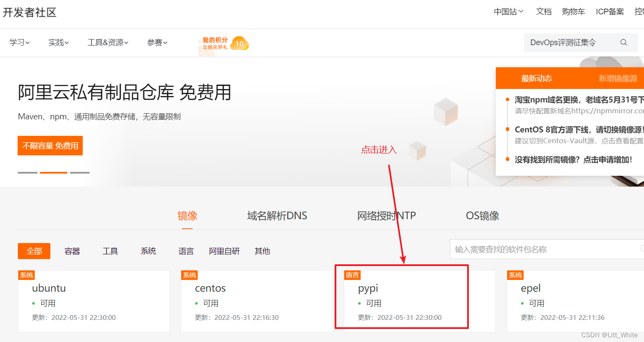Filter mirrors by 阿里自研
The image size is (644, 342).
[x=224, y=251]
